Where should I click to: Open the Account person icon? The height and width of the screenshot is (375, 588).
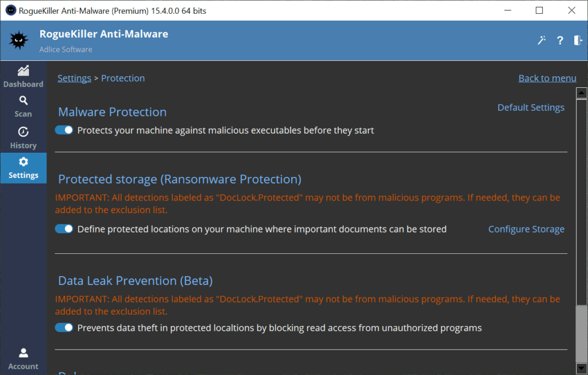[23, 353]
